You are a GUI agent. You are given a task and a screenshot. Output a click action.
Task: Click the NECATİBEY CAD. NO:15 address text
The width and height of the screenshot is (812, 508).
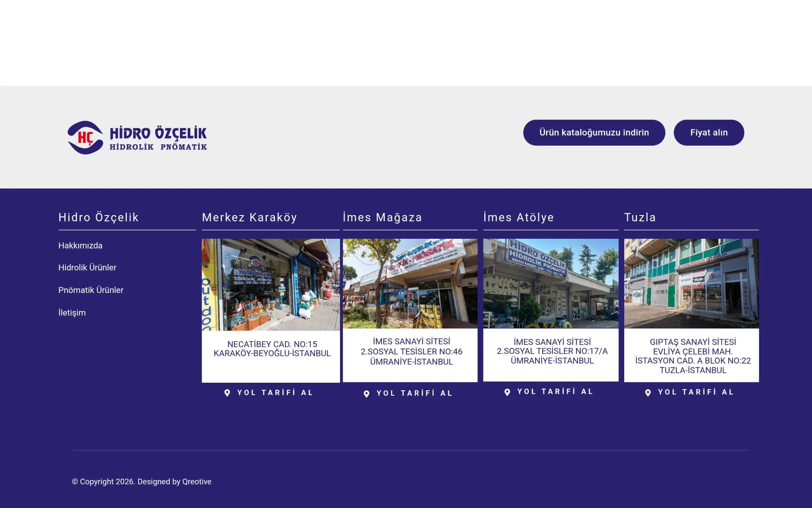click(x=272, y=344)
